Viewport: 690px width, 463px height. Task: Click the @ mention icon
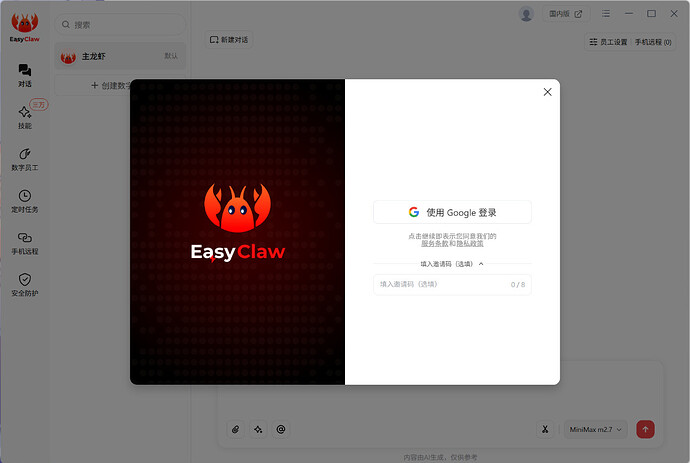click(x=281, y=429)
